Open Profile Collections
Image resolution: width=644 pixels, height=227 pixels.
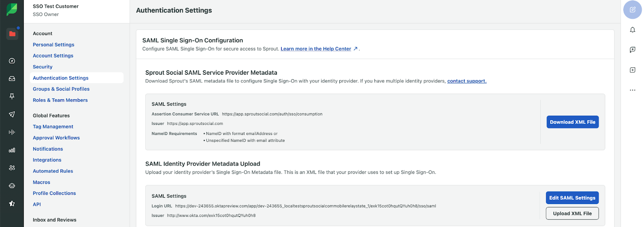(x=54, y=193)
